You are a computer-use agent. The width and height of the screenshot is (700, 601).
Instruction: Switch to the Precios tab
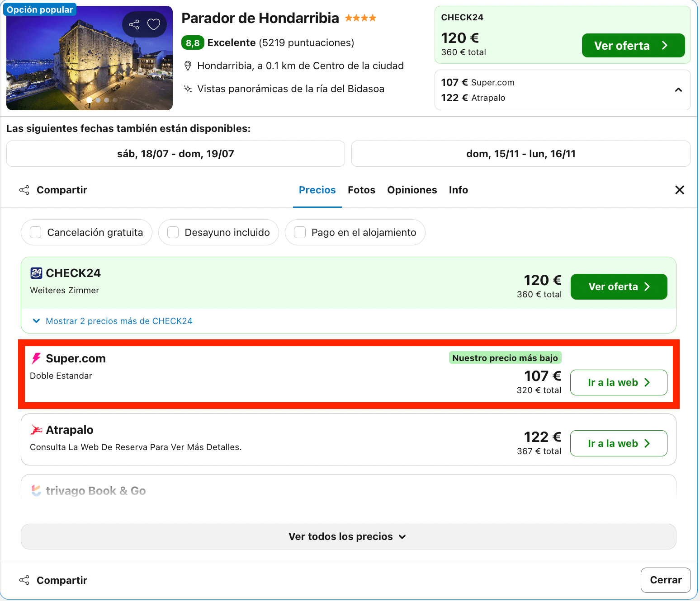(x=317, y=190)
